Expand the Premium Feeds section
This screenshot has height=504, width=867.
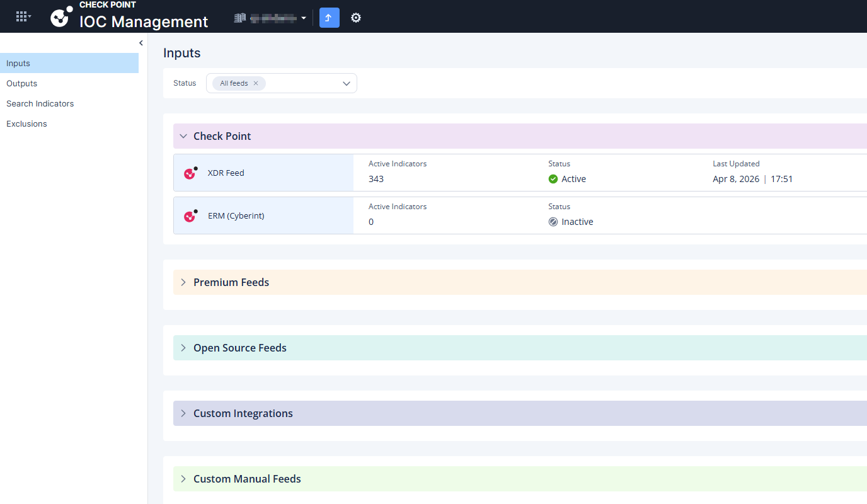(183, 282)
